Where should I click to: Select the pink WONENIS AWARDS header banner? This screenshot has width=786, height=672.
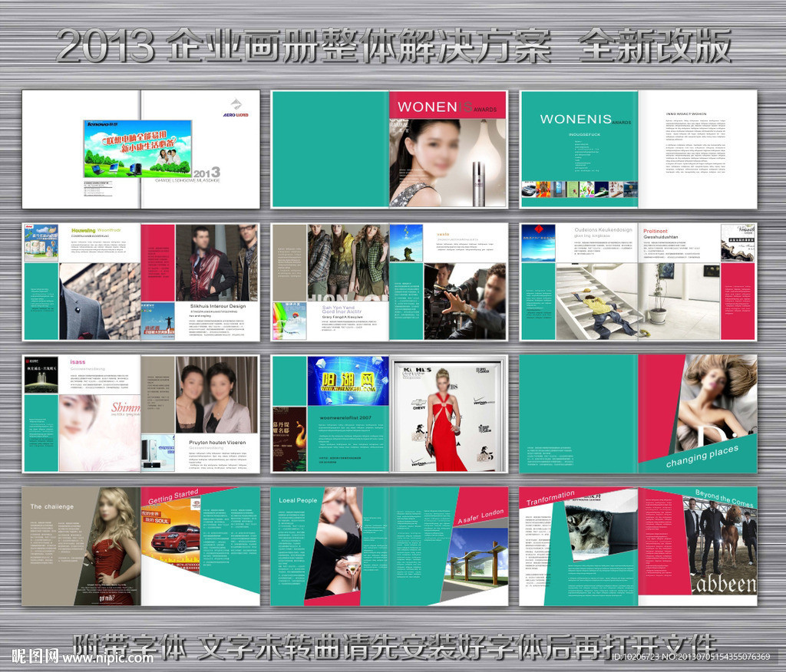click(x=447, y=105)
